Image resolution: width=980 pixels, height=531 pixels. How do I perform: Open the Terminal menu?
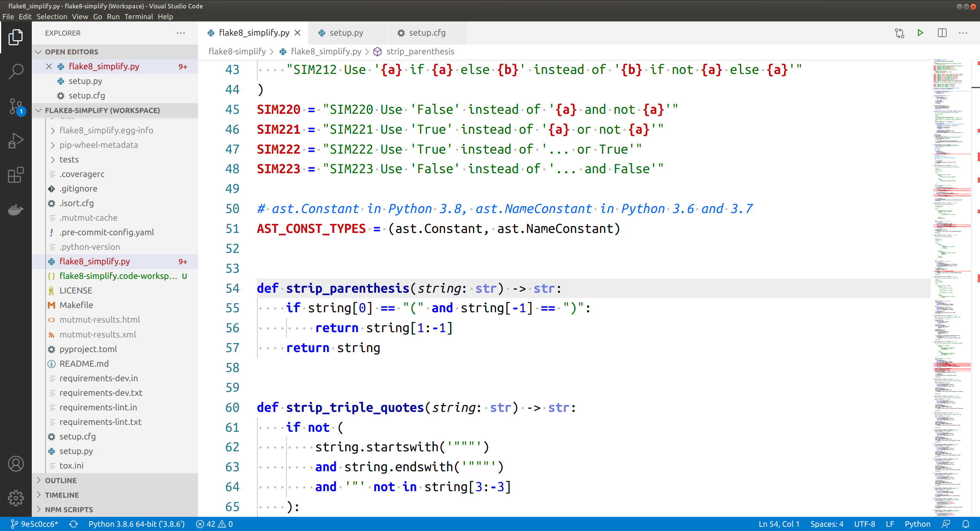click(x=139, y=16)
